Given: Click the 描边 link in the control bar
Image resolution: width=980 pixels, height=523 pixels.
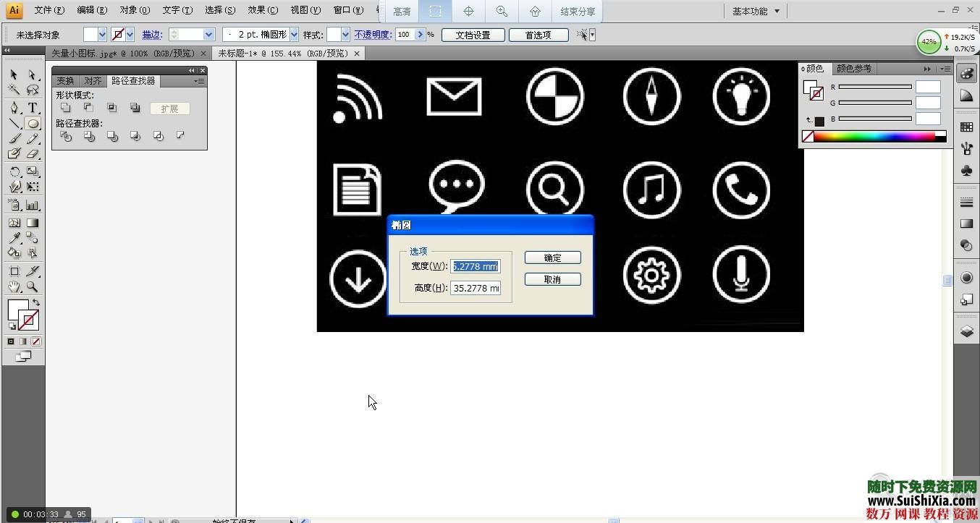Looking at the screenshot, I should (152, 35).
